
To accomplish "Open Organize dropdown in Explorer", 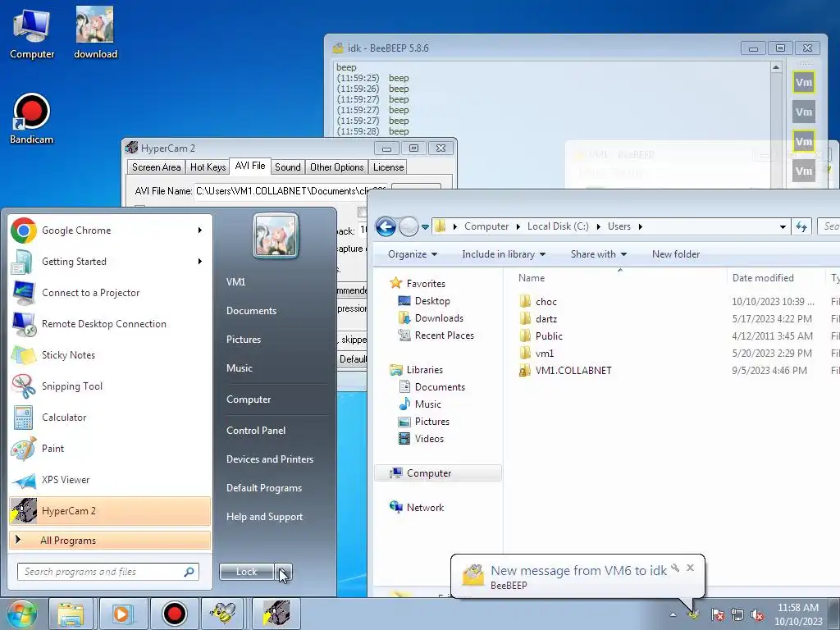I will pos(413,254).
